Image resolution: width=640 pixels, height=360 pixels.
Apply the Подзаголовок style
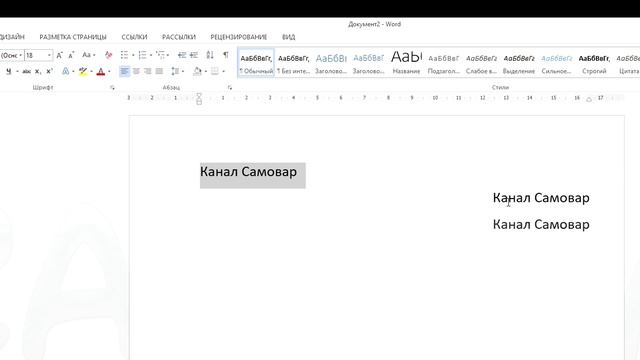click(x=444, y=63)
